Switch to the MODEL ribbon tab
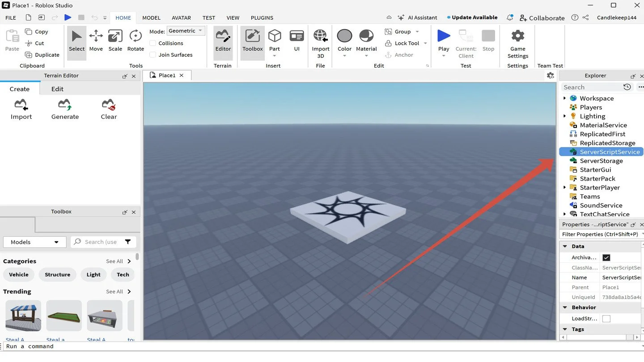 point(151,18)
